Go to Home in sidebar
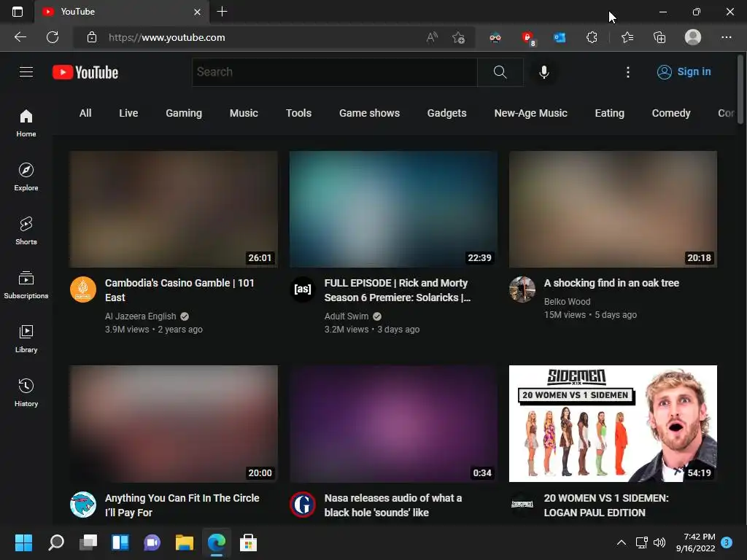The width and height of the screenshot is (747, 560). pyautogui.click(x=26, y=122)
